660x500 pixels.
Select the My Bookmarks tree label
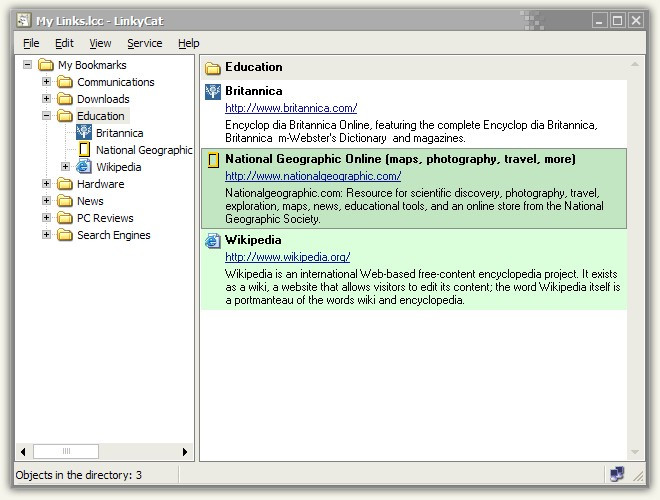(92, 65)
